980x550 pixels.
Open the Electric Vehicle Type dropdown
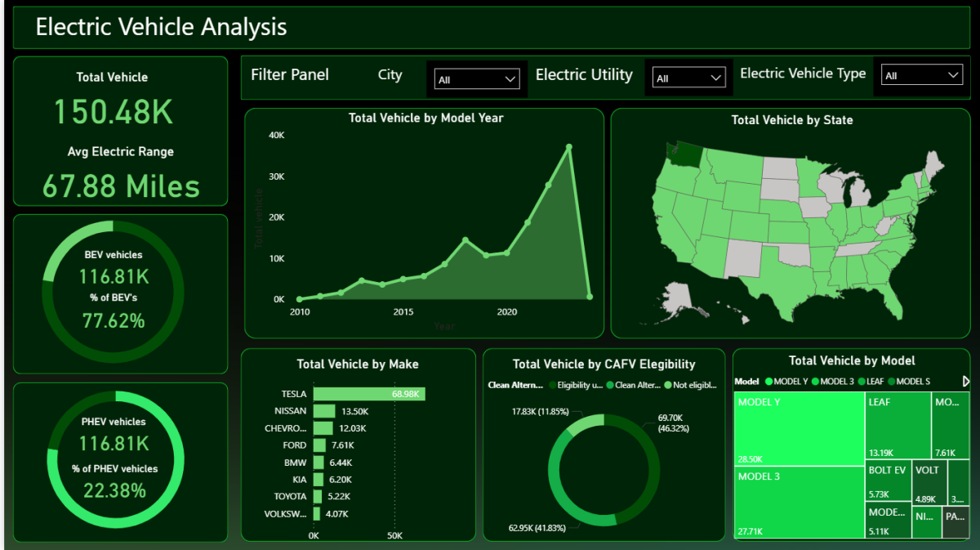tap(921, 75)
